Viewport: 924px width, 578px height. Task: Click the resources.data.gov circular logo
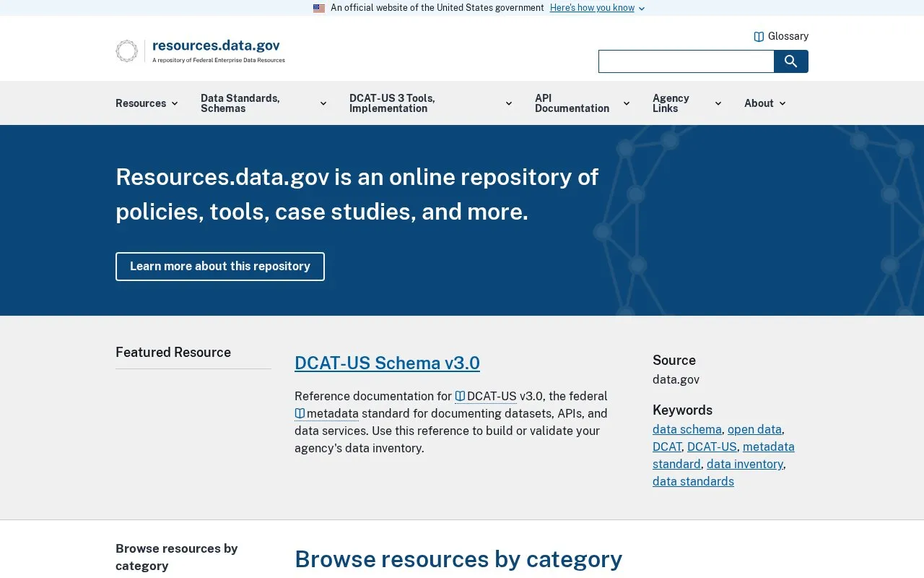[x=126, y=51]
